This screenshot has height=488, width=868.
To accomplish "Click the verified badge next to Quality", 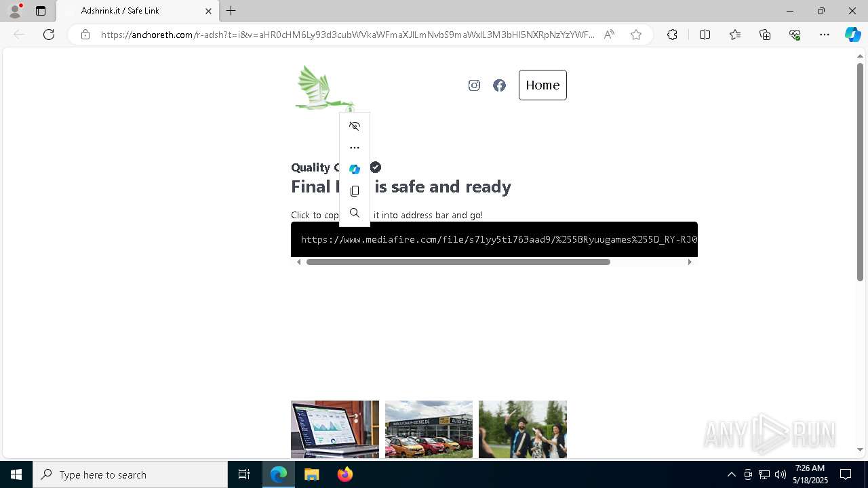I will click(376, 167).
